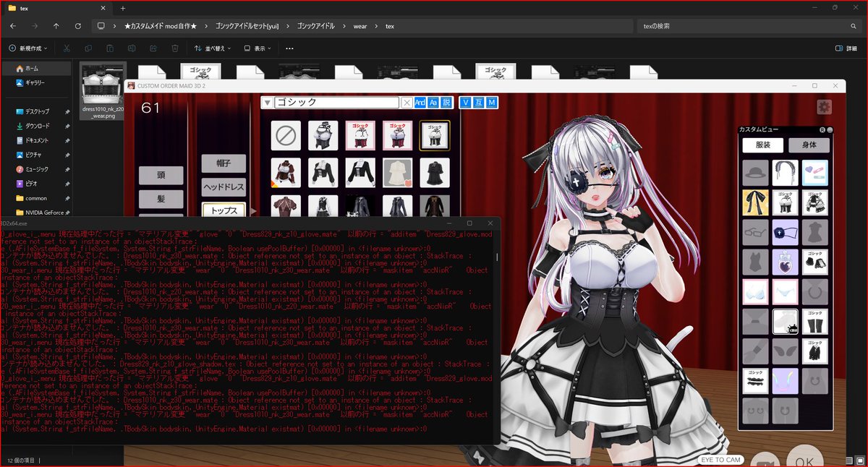Select the empty 'none' item in the tops grid
Viewport: 868px width, 467px height.
(x=286, y=135)
